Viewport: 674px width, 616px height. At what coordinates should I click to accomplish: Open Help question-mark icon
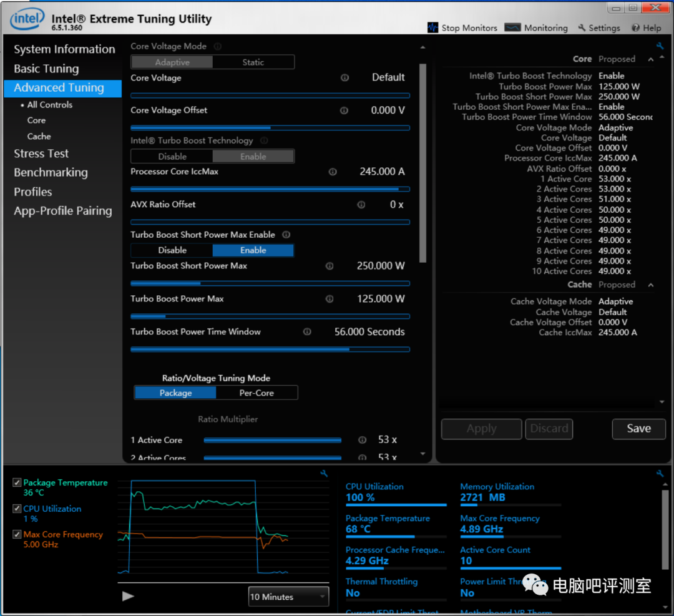coord(635,28)
